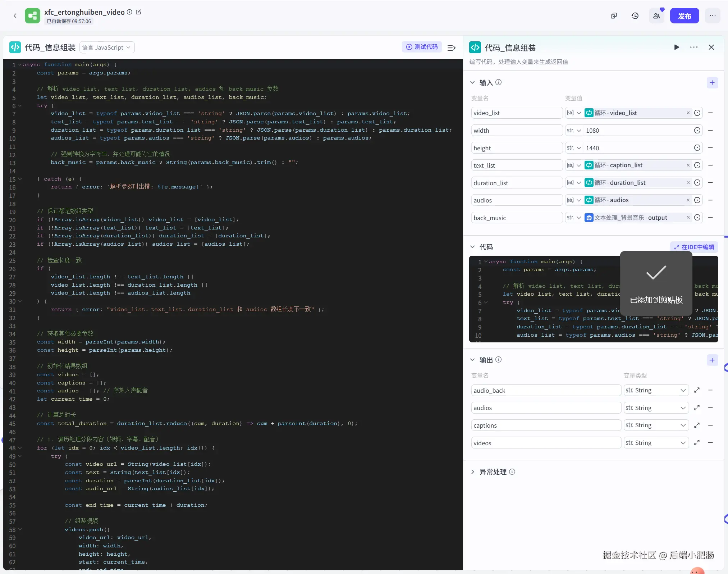Click 在IDE中编辑 link

[x=694, y=247]
